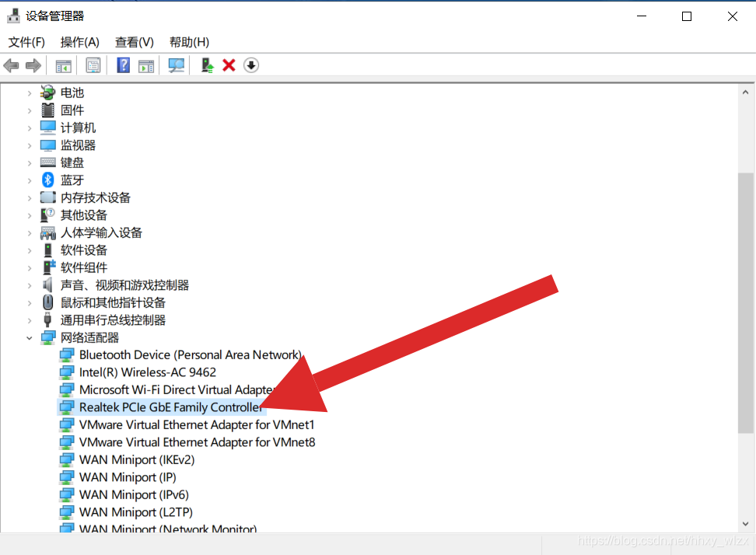Click the Disable device down-arrow icon

(x=250, y=65)
